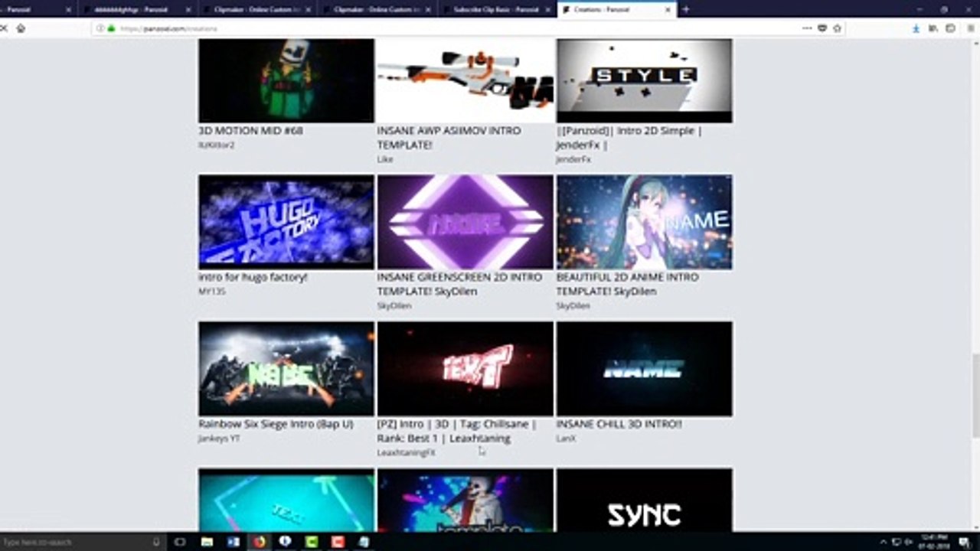980x551 pixels.
Task: Open the anime girl NAME thumbnail
Action: click(644, 222)
